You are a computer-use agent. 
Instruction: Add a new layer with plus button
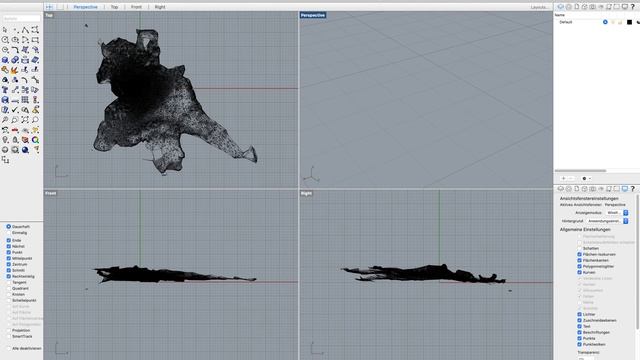(x=564, y=178)
